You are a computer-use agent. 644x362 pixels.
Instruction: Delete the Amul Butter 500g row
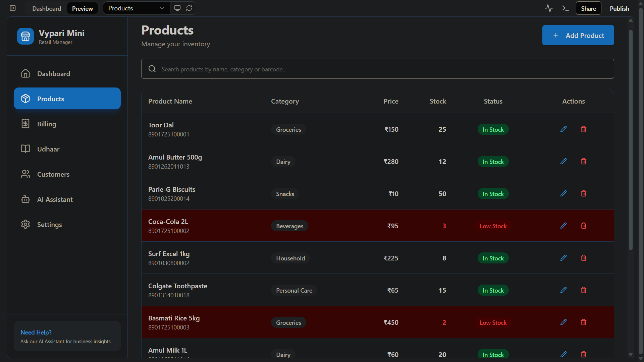click(584, 161)
